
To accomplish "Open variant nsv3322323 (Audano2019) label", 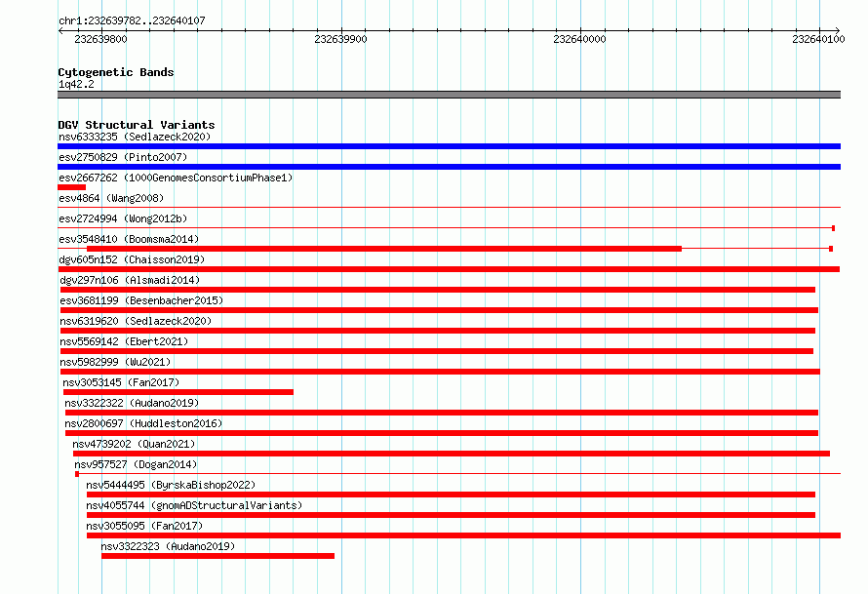I will (x=168, y=546).
